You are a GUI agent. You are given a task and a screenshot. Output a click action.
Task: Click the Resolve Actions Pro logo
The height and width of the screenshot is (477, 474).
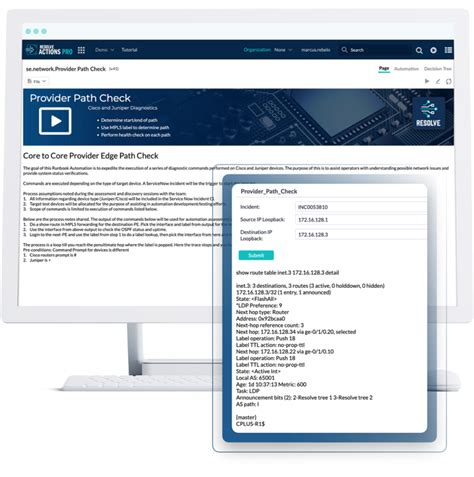[49, 50]
